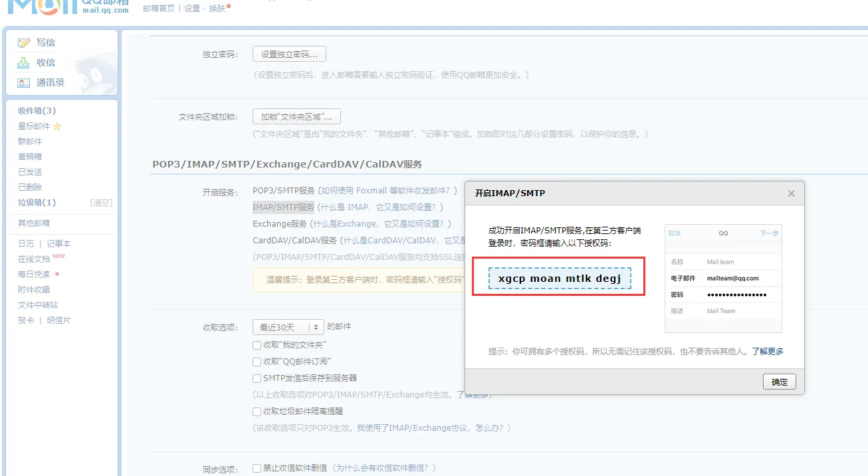The width and height of the screenshot is (868, 476).
Task: Click 加锁"文件夹区域"... button
Action: (x=296, y=117)
